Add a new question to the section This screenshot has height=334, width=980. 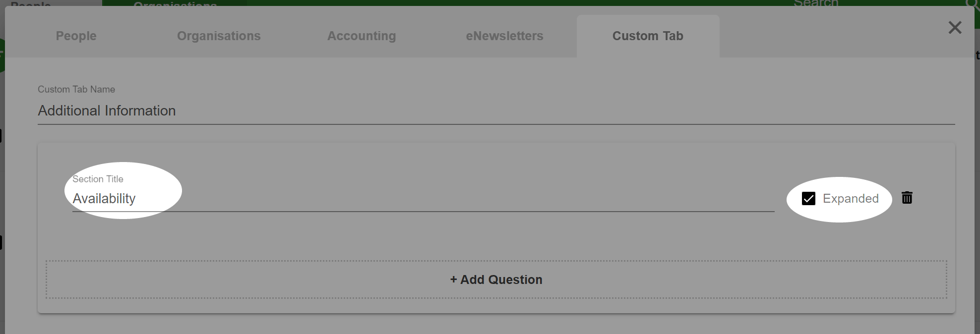click(x=496, y=279)
